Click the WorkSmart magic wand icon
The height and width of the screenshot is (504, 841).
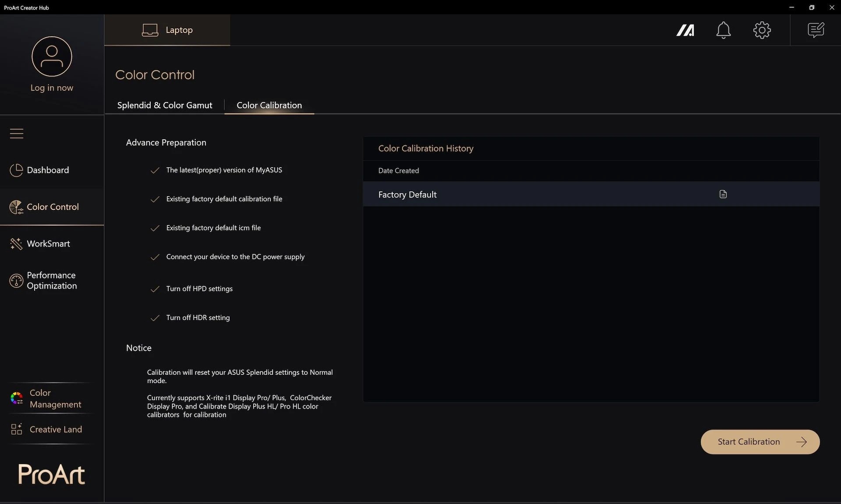pyautogui.click(x=16, y=244)
